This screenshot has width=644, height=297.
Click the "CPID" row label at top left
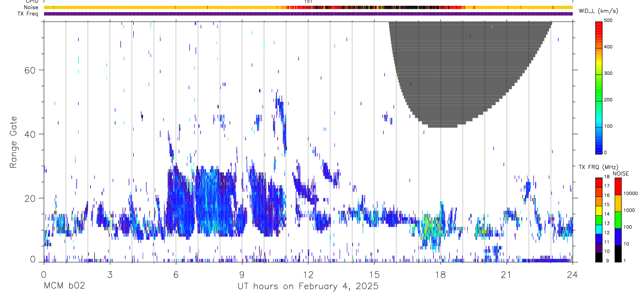click(31, 2)
